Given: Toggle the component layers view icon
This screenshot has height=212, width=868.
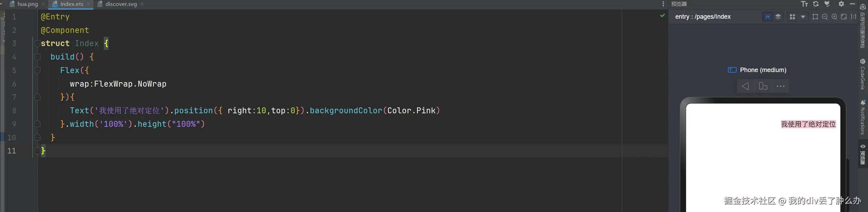Looking at the screenshot, I should 778,17.
